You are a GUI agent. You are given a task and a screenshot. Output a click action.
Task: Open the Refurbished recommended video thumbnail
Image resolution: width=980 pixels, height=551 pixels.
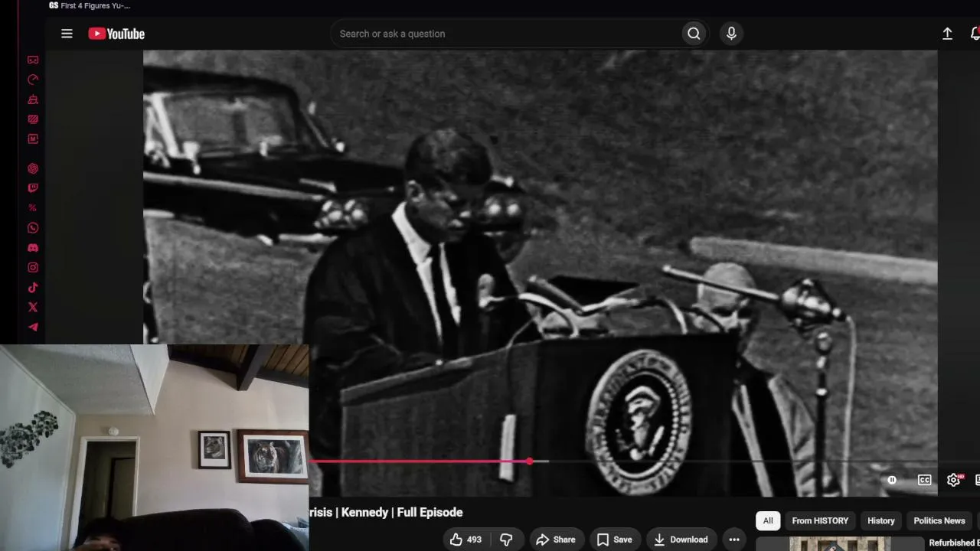tap(840, 544)
